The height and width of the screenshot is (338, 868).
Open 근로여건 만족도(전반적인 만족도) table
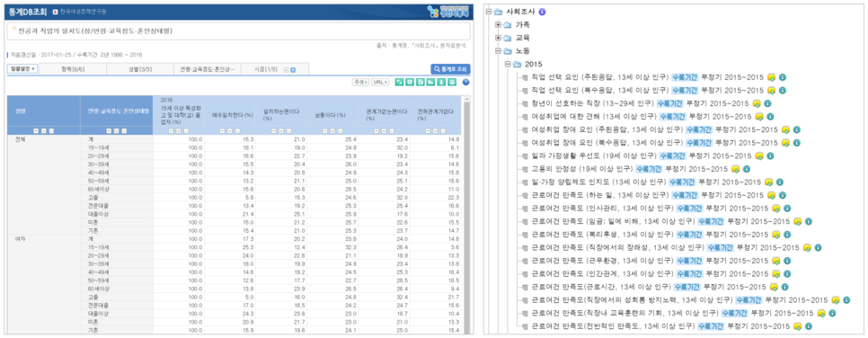point(613,326)
